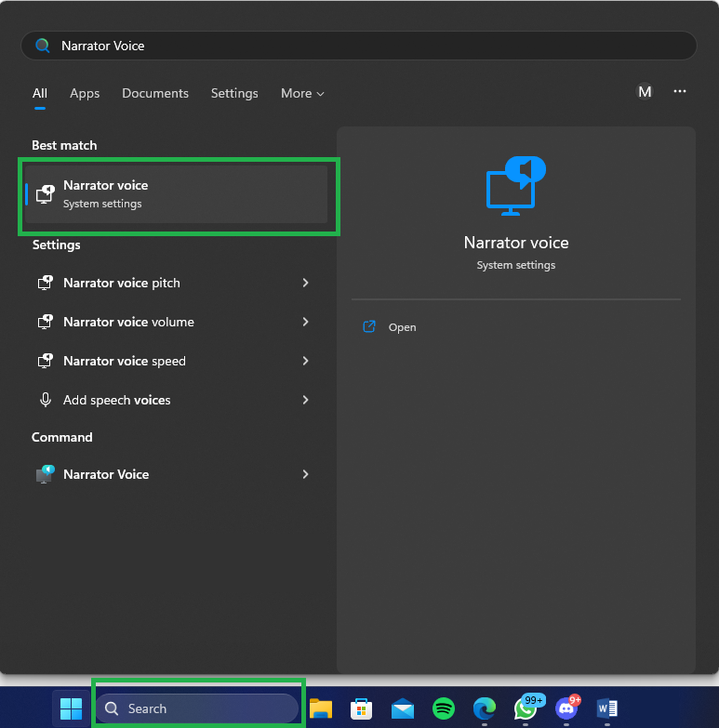The width and height of the screenshot is (719, 728).
Task: Expand Narrator voice volume chevron
Action: click(x=305, y=322)
